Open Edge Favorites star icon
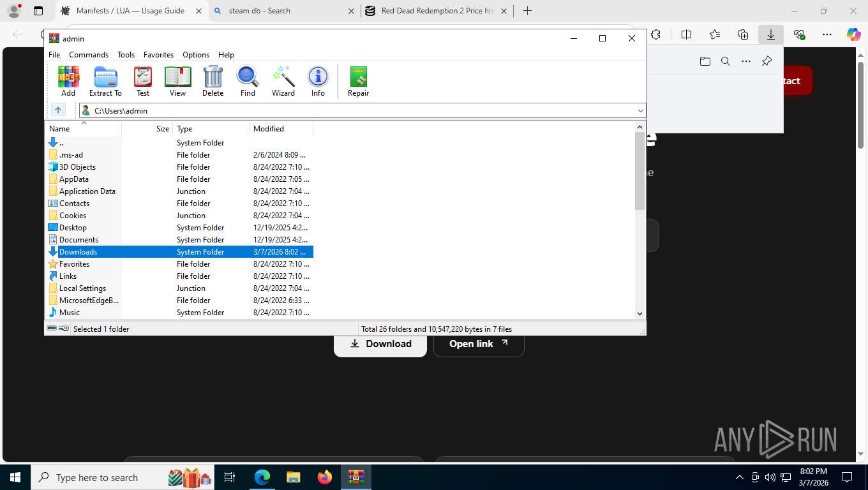This screenshot has height=490, width=868. click(x=715, y=35)
